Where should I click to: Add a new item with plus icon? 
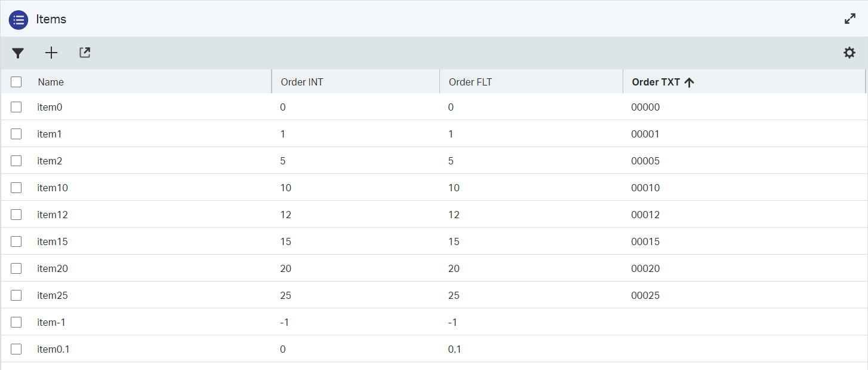(x=51, y=53)
